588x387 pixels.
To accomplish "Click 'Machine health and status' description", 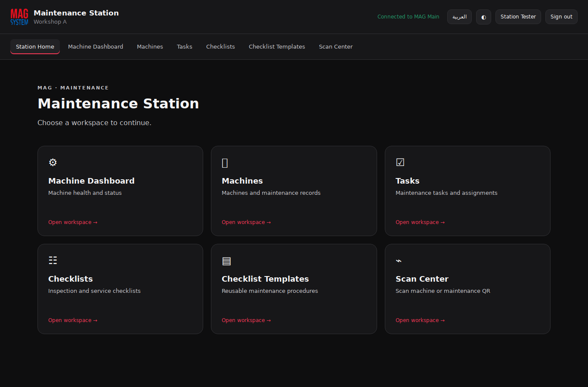I will coord(85,193).
